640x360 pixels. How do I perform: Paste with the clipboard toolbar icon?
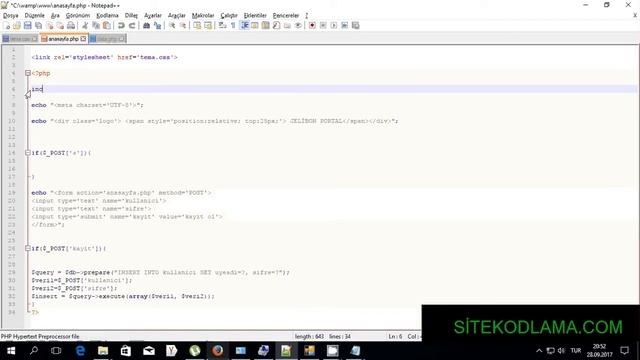point(107,26)
